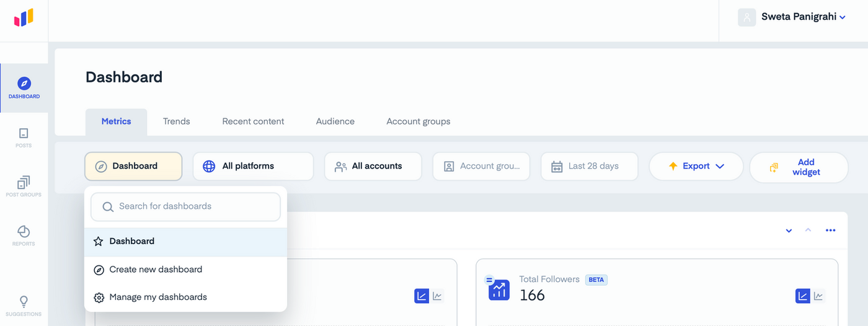Click the Add widget plus-squares icon
Screen dimensions: 868x326
click(773, 167)
